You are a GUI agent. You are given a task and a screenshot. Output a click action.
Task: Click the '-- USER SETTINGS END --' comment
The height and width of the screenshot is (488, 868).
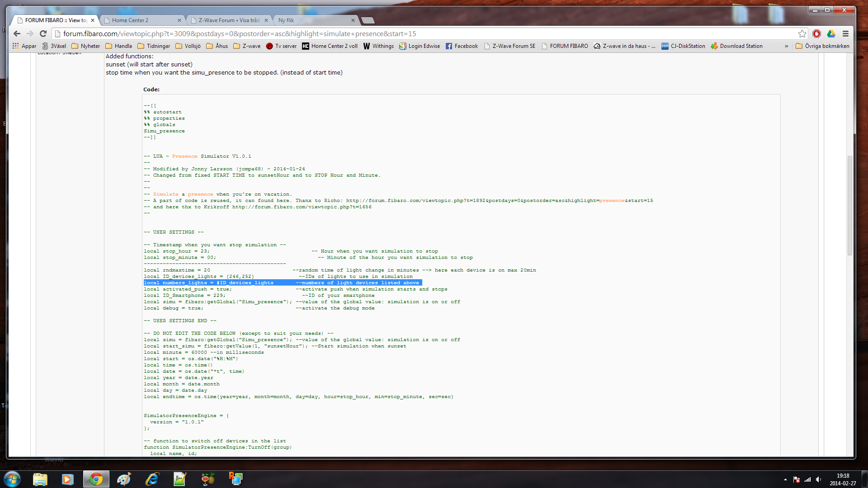tap(180, 321)
